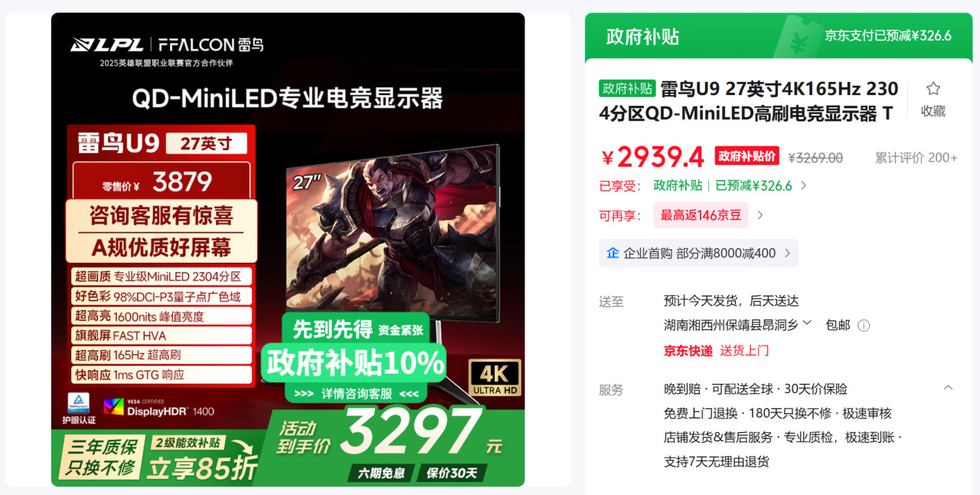Click the 京东快递 delivery link
This screenshot has width=980, height=495.
(688, 351)
